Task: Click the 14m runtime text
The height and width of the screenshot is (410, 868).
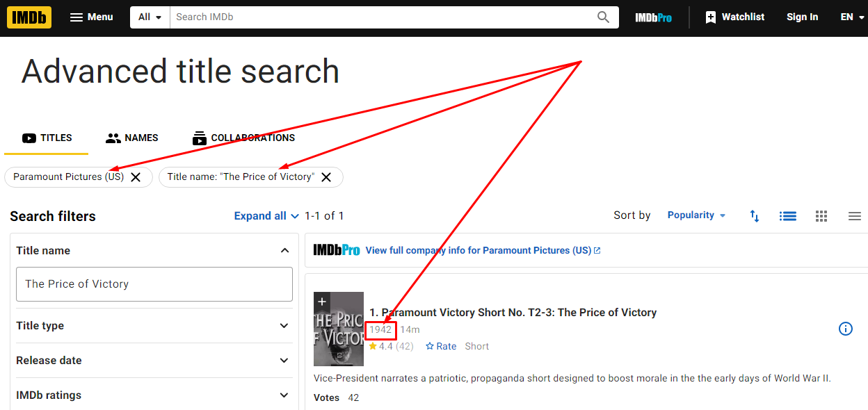Action: (x=410, y=329)
